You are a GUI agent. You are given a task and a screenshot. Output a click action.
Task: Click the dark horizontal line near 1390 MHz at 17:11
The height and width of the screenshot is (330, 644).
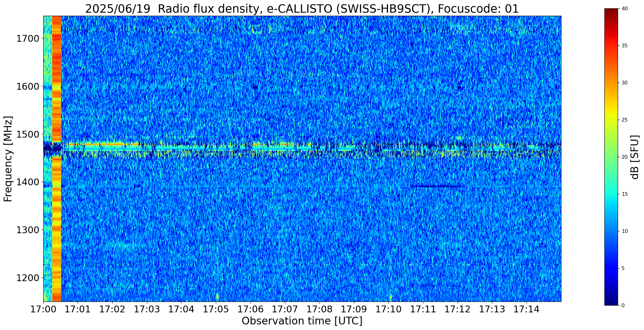pyautogui.click(x=436, y=186)
